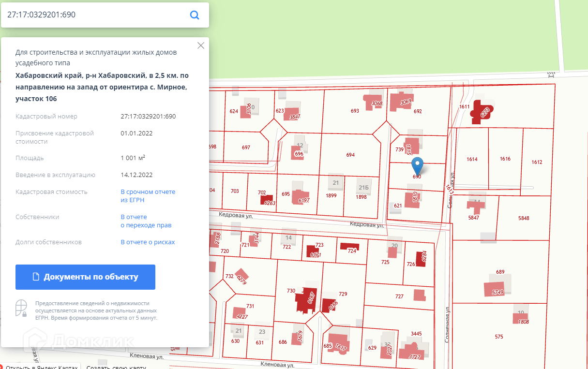
Task: Click the blue map pin on parcel 690
Action: (x=417, y=165)
